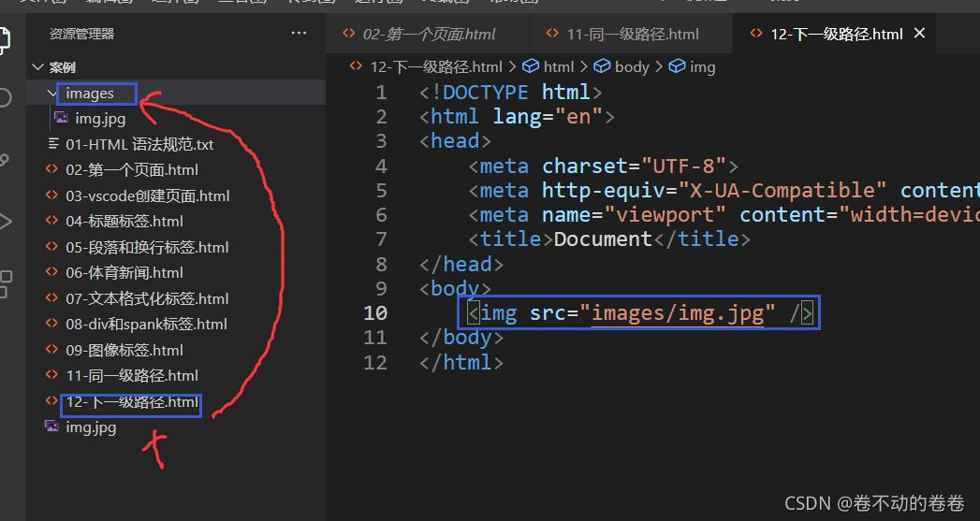Open the root-level img.jpg at tree bottom
Viewport: 980px width, 521px height.
click(91, 427)
